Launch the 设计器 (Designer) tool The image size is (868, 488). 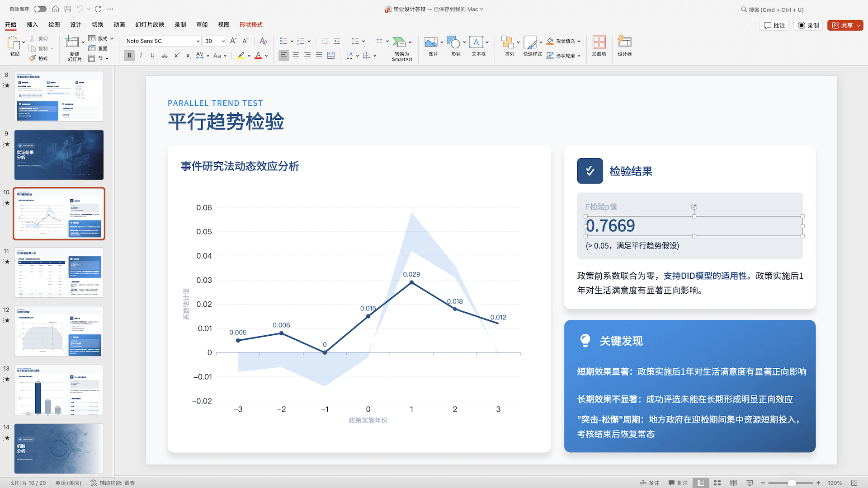(624, 45)
